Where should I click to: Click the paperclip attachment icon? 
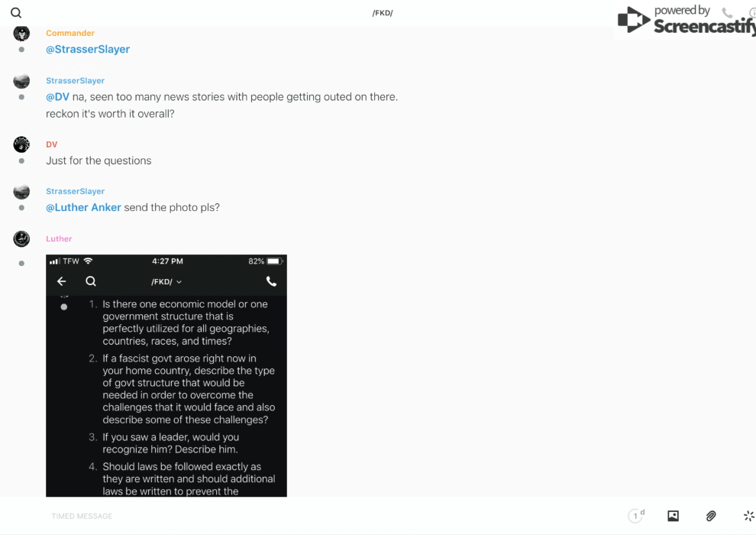coord(711,516)
